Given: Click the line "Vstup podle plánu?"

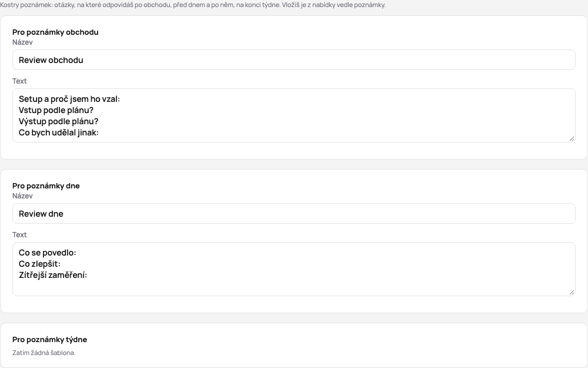Looking at the screenshot, I should 56,110.
